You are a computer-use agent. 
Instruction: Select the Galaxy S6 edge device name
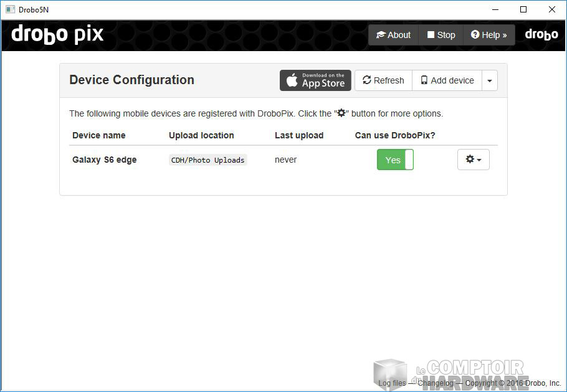pyautogui.click(x=104, y=160)
